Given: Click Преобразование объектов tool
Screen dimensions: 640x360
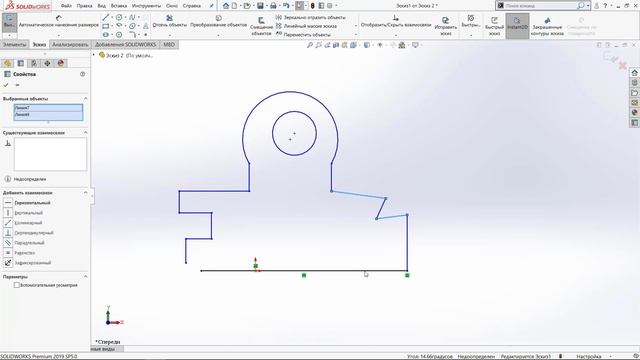Looking at the screenshot, I should coord(218,21).
